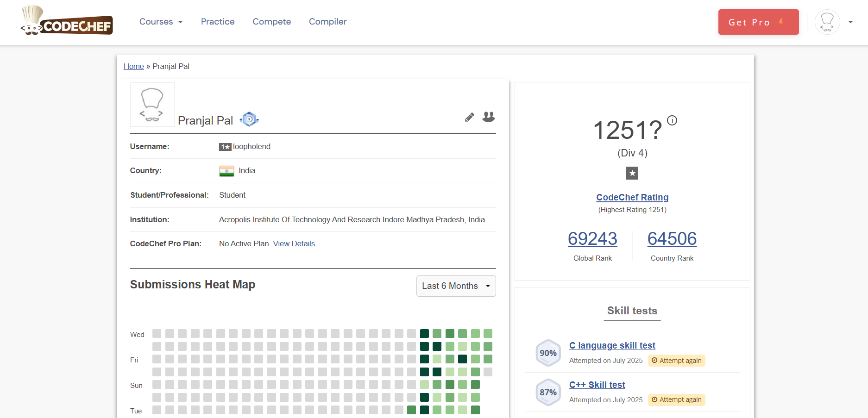The height and width of the screenshot is (418, 868).
Task: Click the 90% score badge
Action: click(548, 353)
